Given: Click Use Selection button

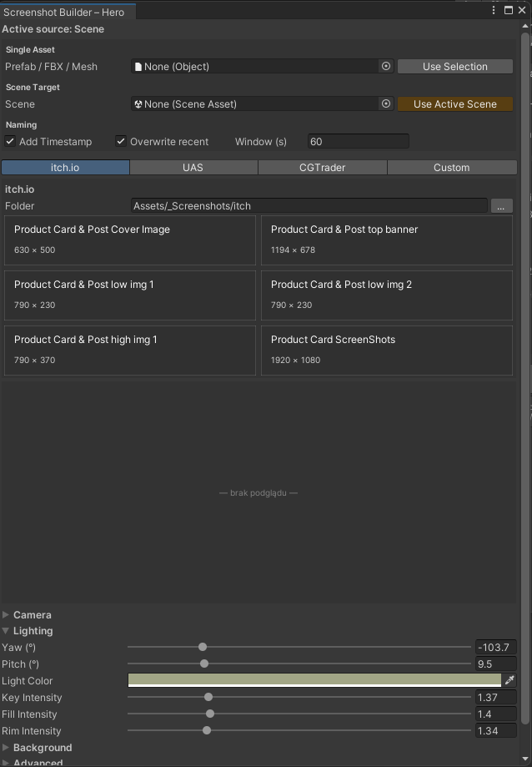Looking at the screenshot, I should click(x=454, y=67).
